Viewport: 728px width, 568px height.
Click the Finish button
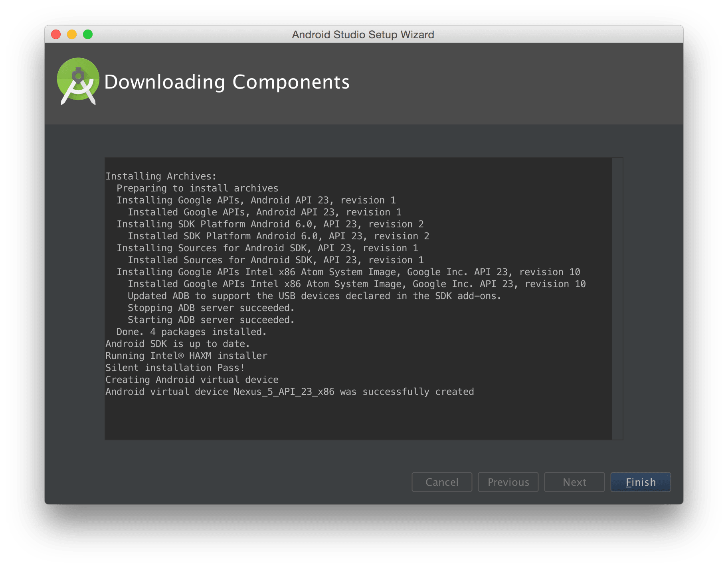pos(640,482)
